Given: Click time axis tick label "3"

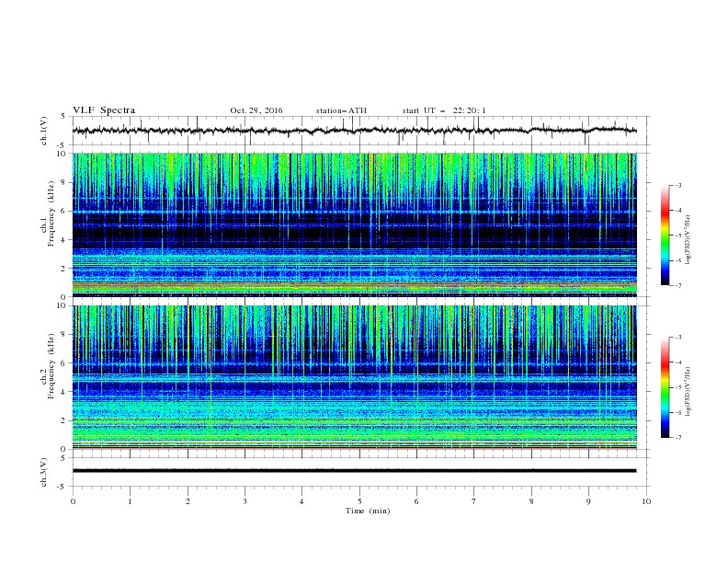Looking at the screenshot, I should [x=245, y=501].
